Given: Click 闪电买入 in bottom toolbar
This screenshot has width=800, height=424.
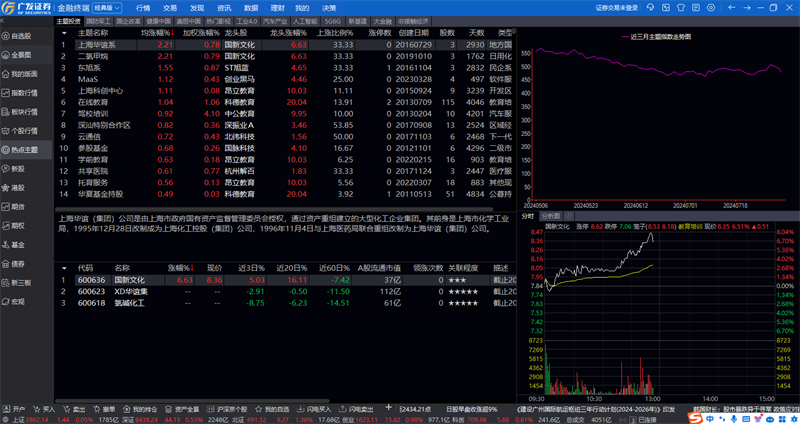Looking at the screenshot, I should (x=314, y=409).
